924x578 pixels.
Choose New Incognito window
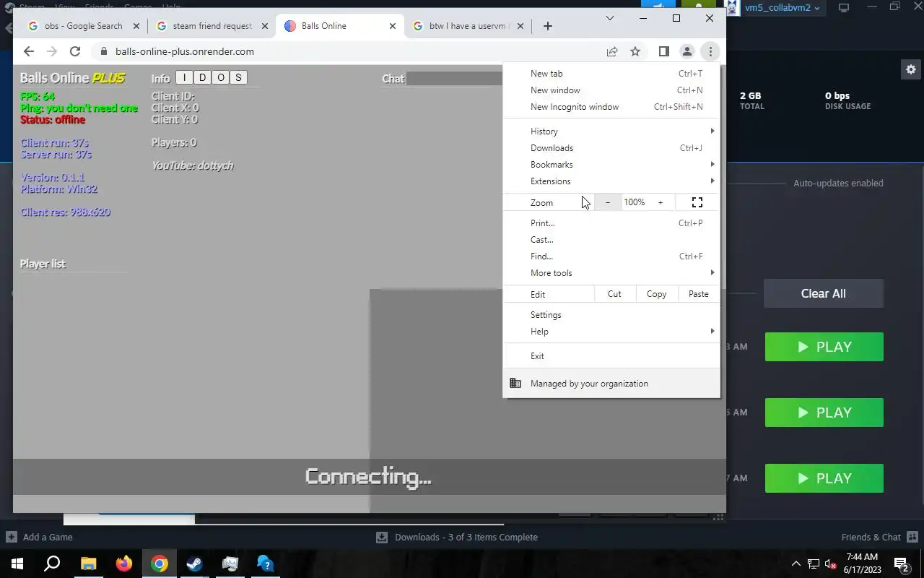click(x=611, y=106)
